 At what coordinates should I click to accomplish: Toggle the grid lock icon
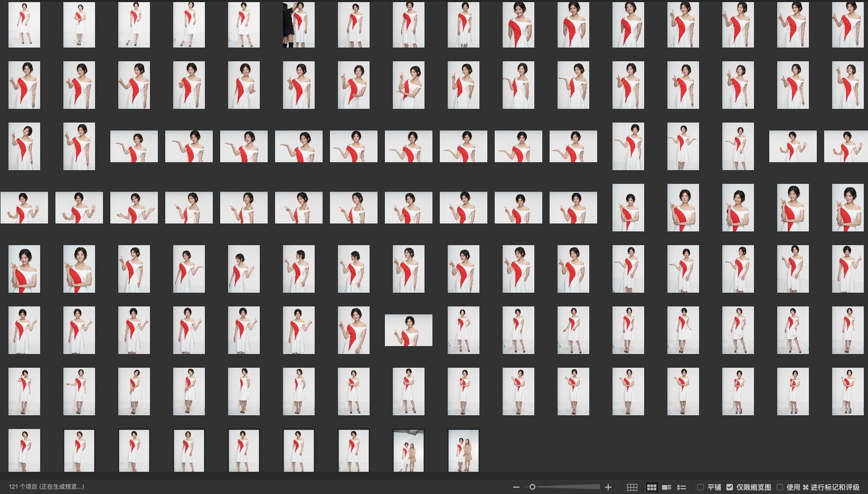[x=632, y=487]
